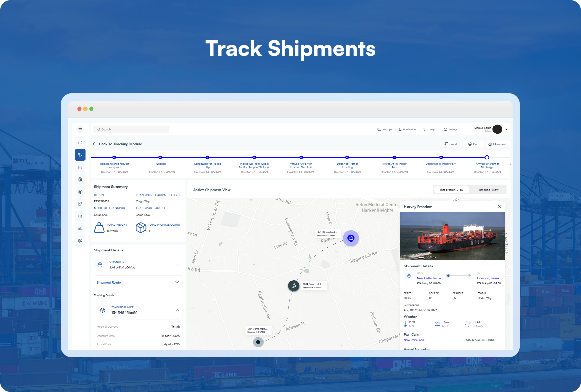The width and height of the screenshot is (581, 392).
Task: Click the Arrived at Port of Discharge milestone
Action: tap(487, 158)
